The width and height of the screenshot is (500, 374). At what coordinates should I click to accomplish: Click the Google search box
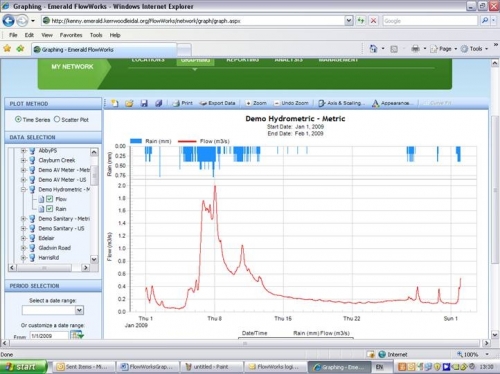pyautogui.click(x=430, y=21)
